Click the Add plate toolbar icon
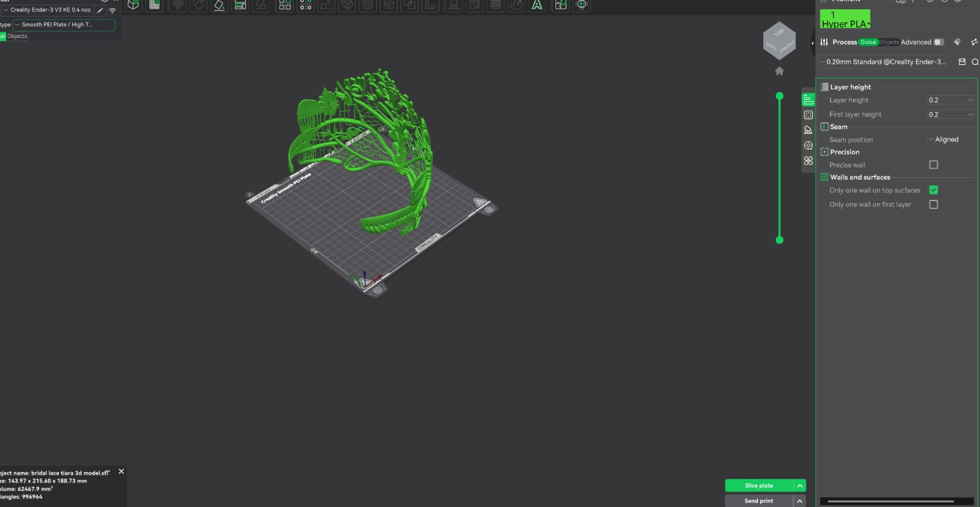This screenshot has height=507, width=980. click(x=154, y=5)
